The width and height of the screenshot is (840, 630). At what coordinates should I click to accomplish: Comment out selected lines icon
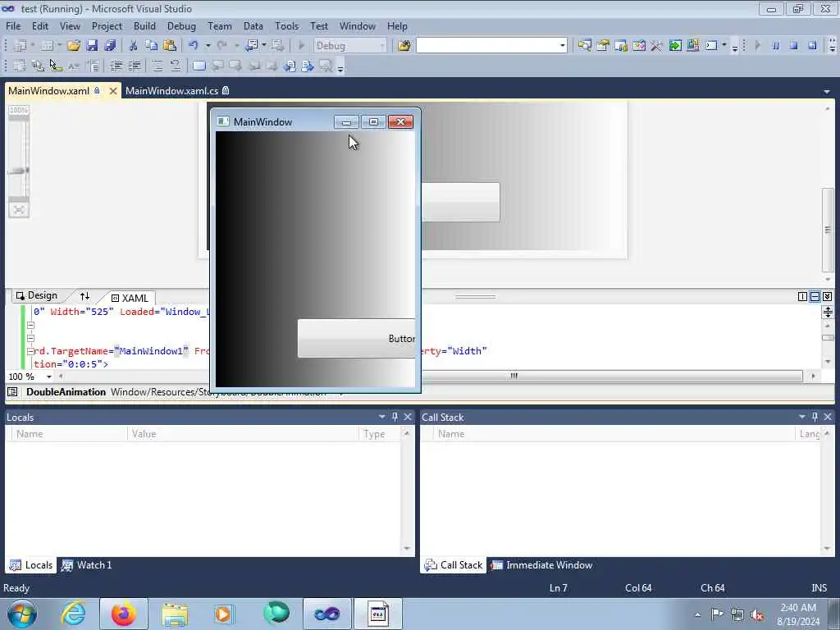point(157,66)
